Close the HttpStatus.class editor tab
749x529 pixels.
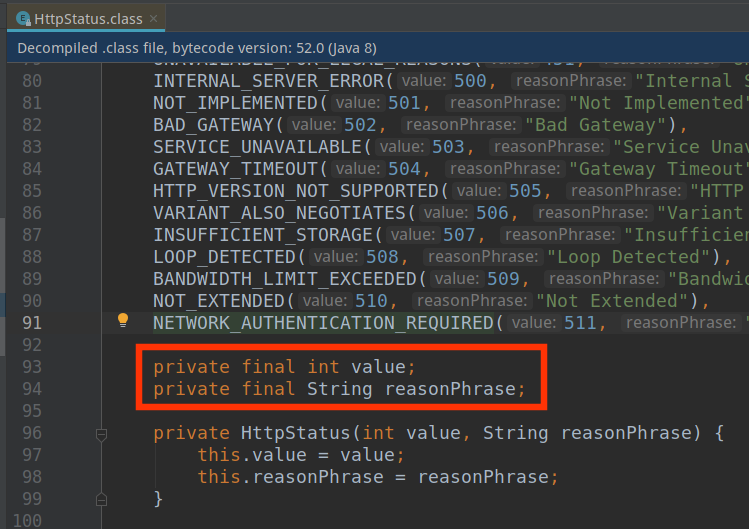pyautogui.click(x=153, y=19)
